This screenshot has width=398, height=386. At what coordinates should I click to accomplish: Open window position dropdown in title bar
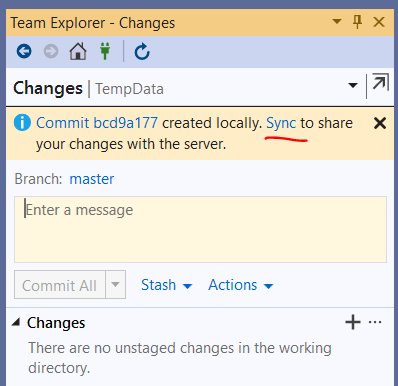point(337,22)
